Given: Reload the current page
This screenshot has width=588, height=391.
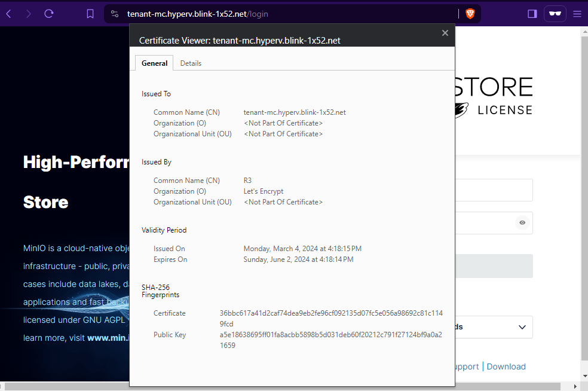Looking at the screenshot, I should pos(49,13).
